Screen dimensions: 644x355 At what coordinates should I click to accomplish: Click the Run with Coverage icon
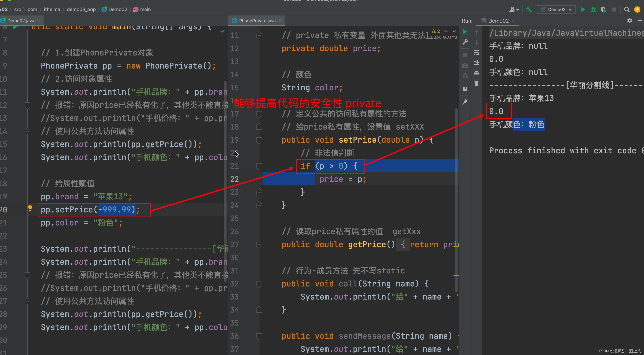point(603,10)
